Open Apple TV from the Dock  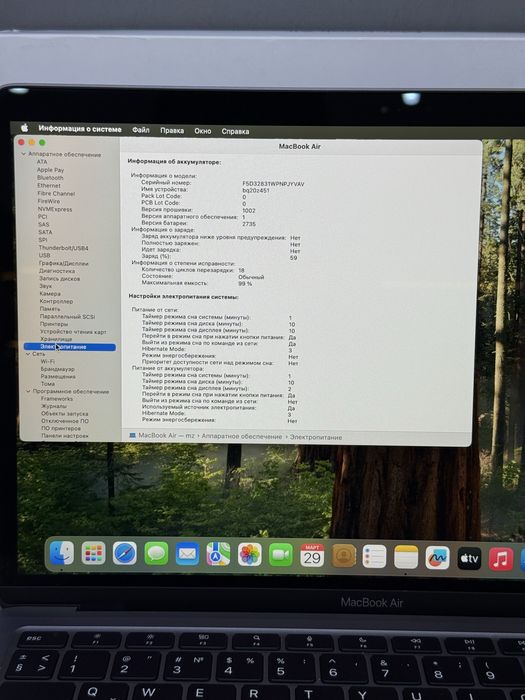click(469, 558)
